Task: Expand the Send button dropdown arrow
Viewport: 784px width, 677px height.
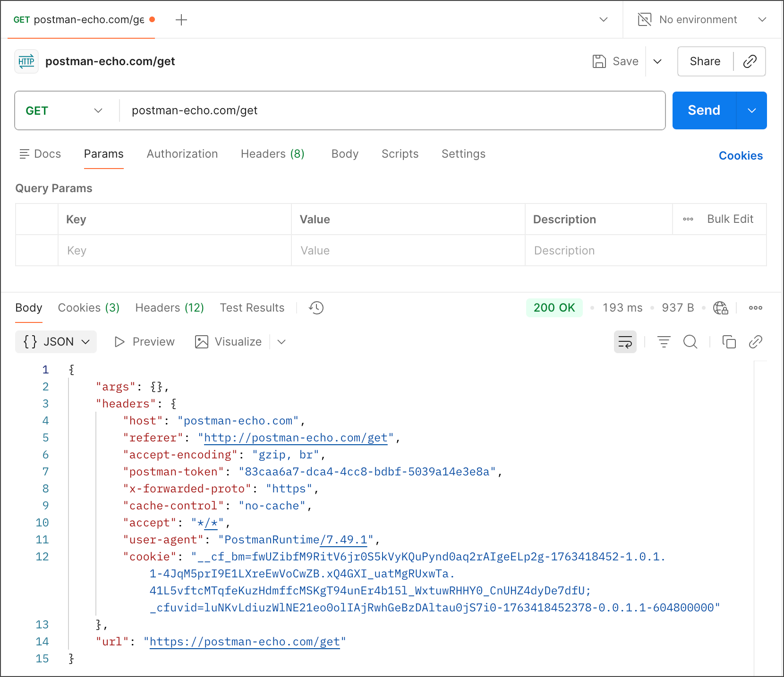Action: click(x=751, y=110)
